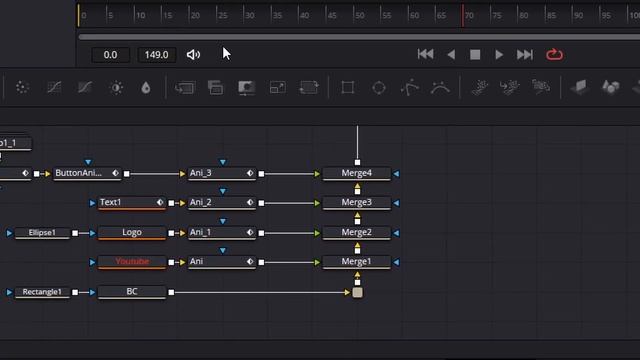Screen dimensions: 640x360
Task: Click the blue mask input above Ani_2
Action: 222,191
